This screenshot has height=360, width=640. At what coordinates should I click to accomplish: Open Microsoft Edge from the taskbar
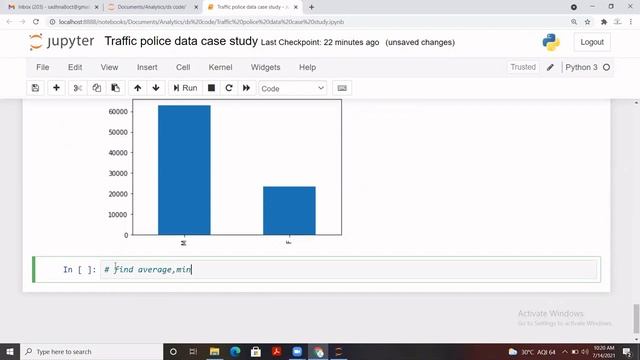(x=235, y=351)
